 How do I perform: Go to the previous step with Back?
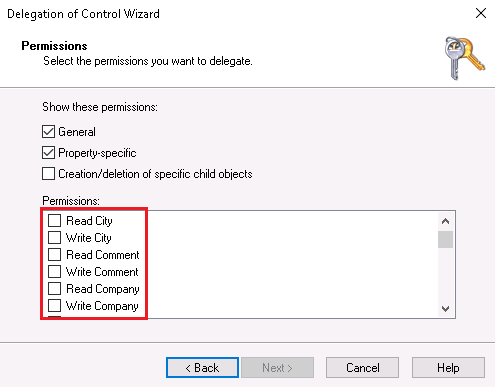tap(202, 368)
